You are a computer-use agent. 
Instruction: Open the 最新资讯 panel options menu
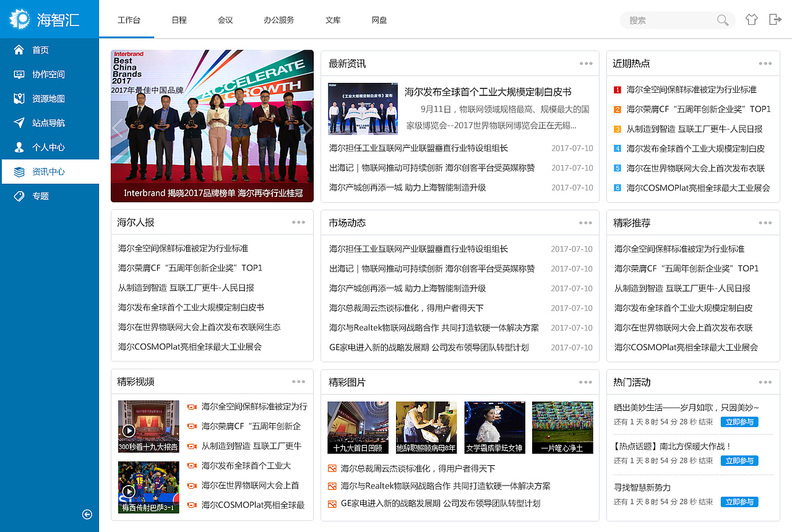point(585,63)
